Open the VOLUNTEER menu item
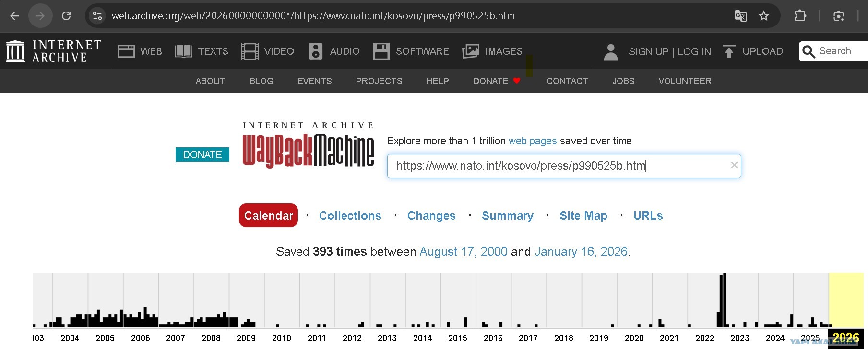Screen dimensions: 868x356 [x=685, y=81]
